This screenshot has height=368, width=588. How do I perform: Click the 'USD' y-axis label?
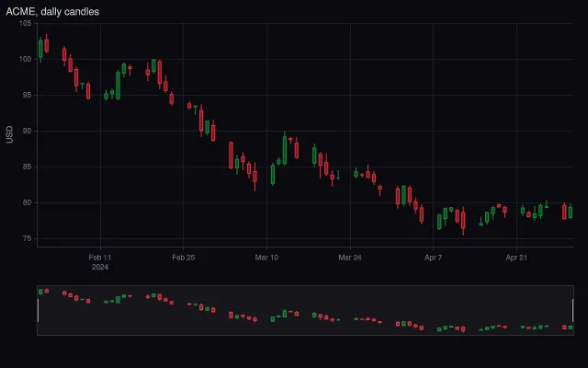(9, 134)
